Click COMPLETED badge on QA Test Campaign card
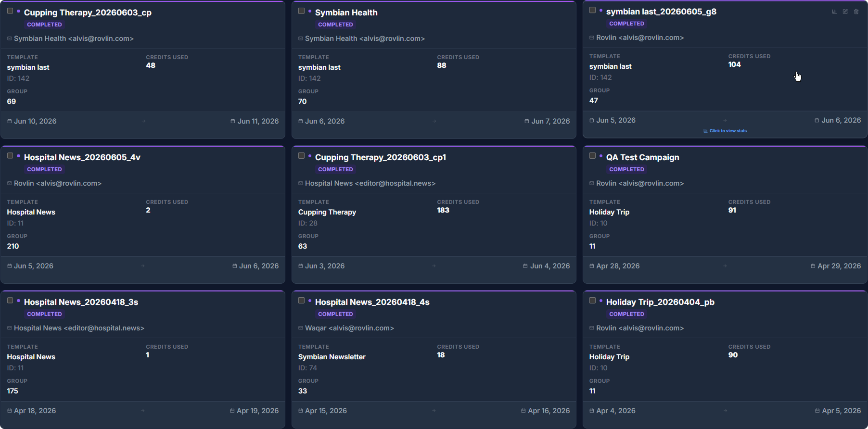This screenshot has width=868, height=429. click(626, 169)
